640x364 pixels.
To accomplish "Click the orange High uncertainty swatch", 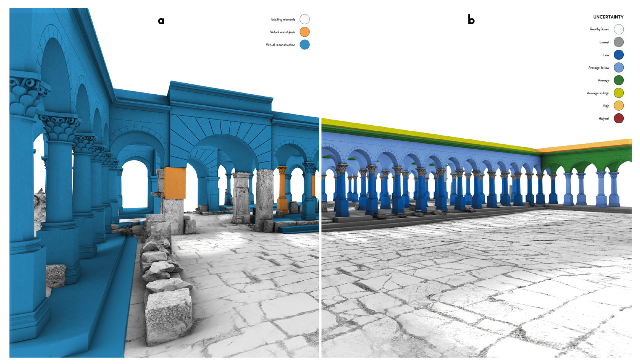I will click(x=618, y=106).
